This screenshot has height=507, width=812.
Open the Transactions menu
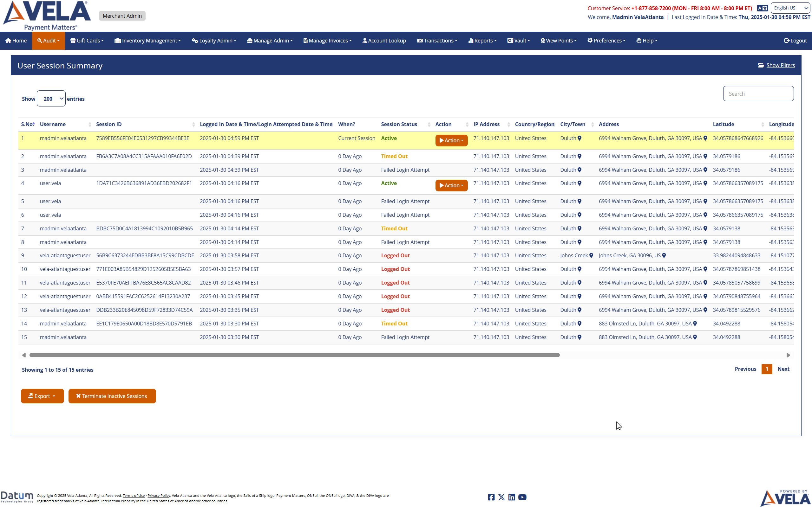(x=437, y=41)
